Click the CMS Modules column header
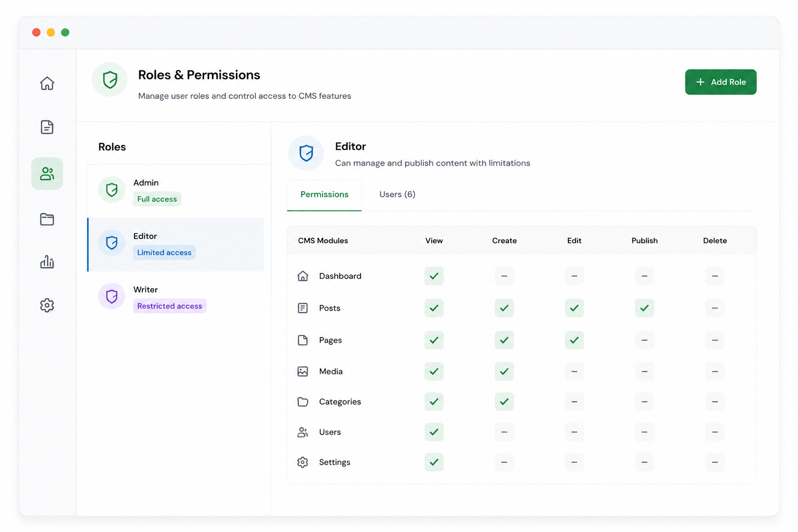Image resolution: width=798 pixels, height=532 pixels. (x=323, y=241)
